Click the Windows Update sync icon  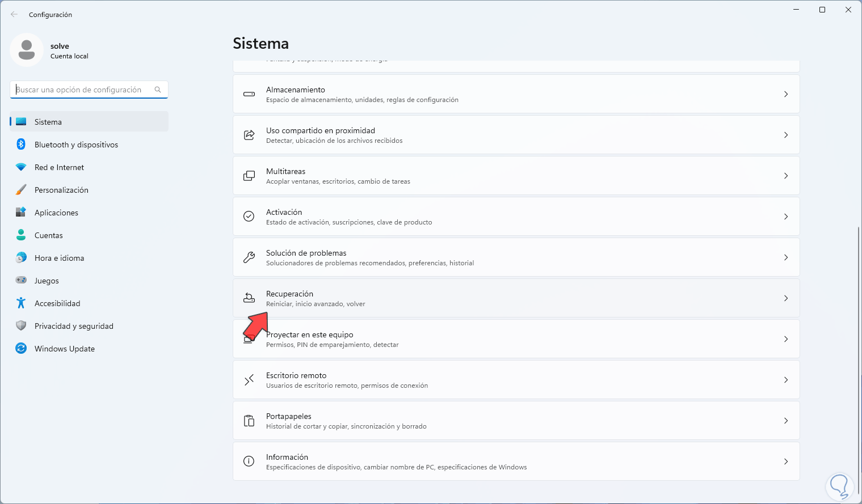(21, 349)
